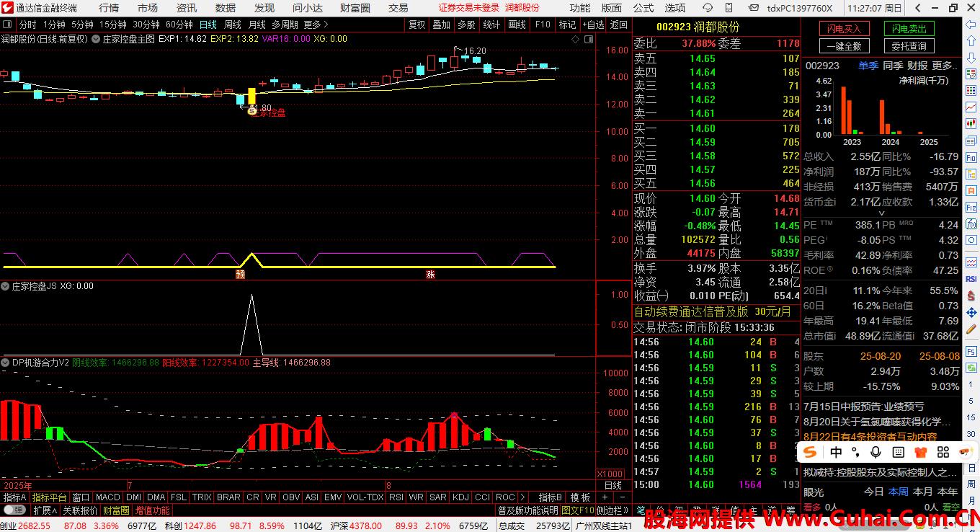The height and width of the screenshot is (532, 980).
Task: Expand the financial data chevron below 货币金
Action: pyautogui.click(x=881, y=213)
